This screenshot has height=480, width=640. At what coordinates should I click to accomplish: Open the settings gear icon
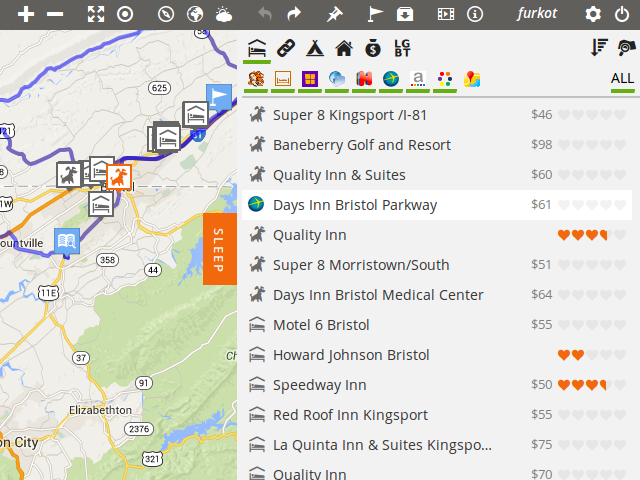coord(593,14)
